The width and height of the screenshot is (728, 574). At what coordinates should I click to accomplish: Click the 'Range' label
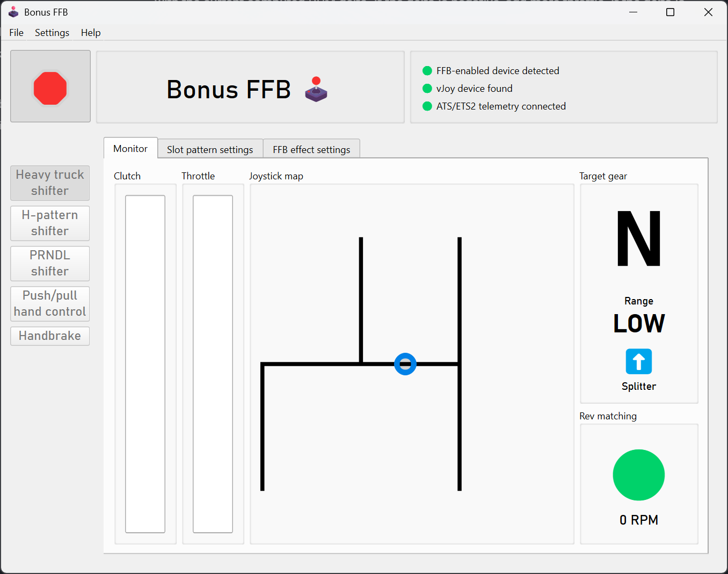(x=639, y=301)
